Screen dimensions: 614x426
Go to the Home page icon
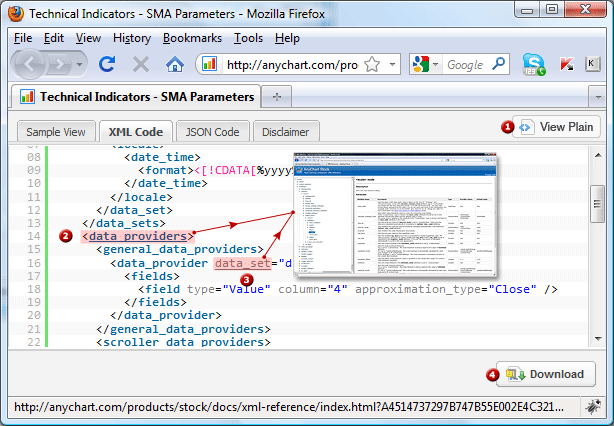(x=175, y=64)
